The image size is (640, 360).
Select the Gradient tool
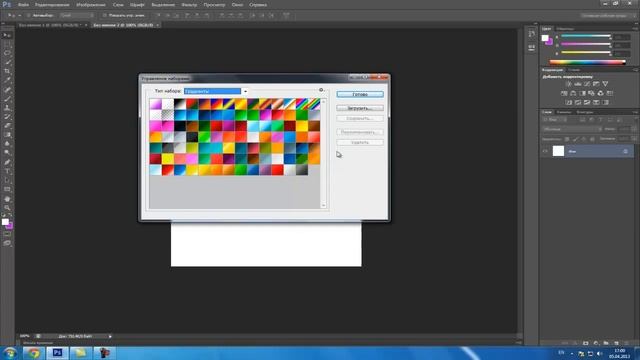7,135
